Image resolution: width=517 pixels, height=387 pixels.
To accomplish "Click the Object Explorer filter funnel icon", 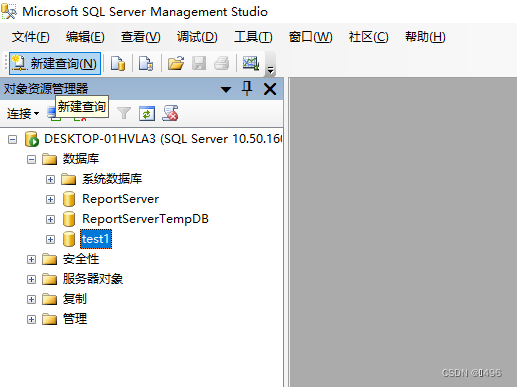I will coord(124,113).
